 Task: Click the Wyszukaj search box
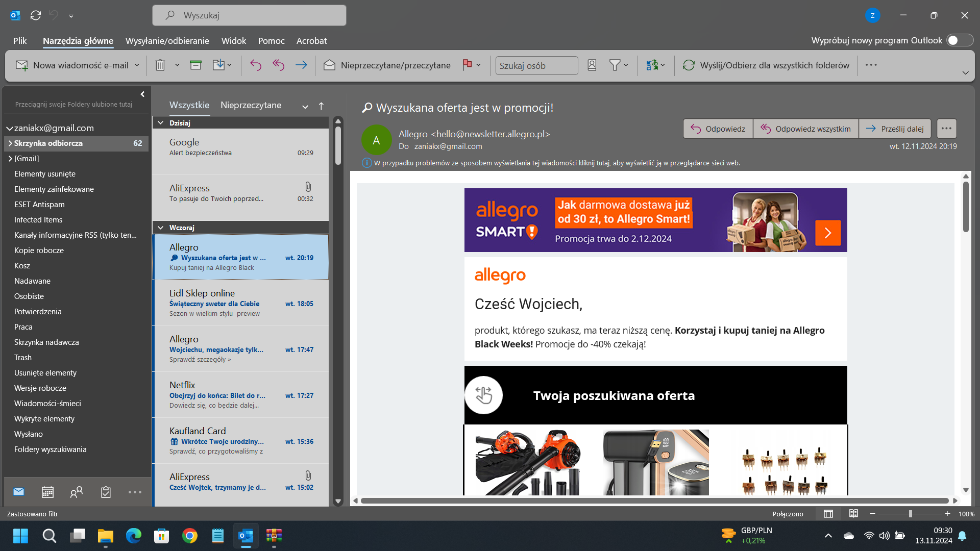[249, 15]
